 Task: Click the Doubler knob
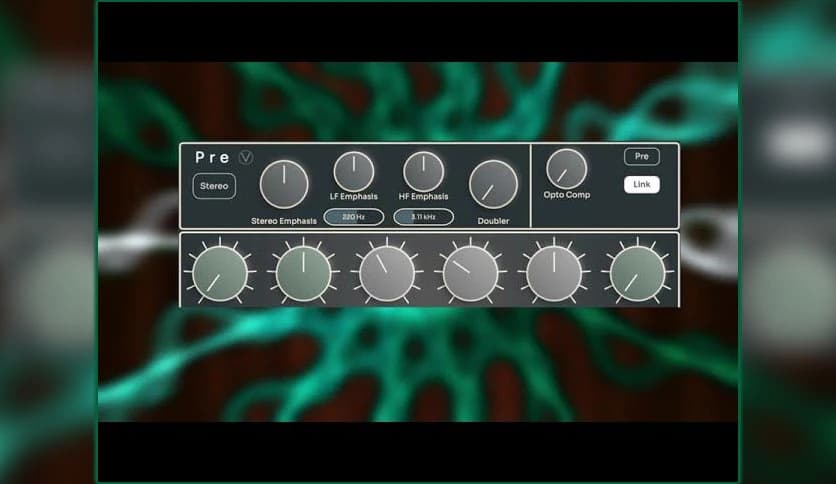tap(493, 184)
